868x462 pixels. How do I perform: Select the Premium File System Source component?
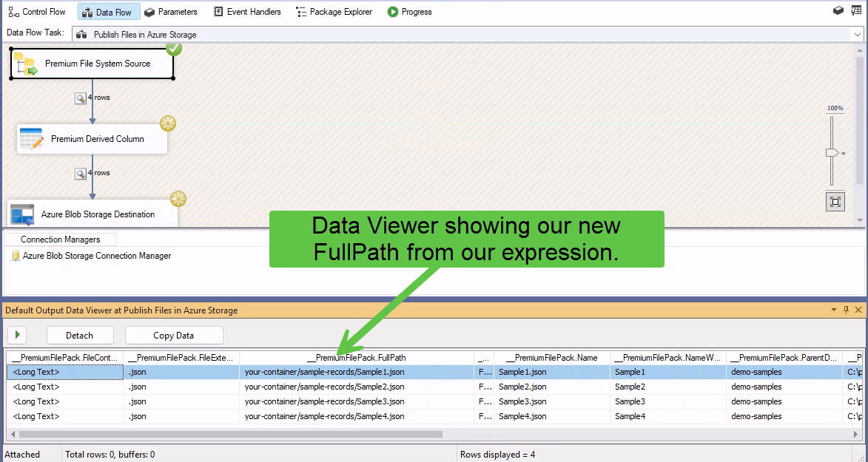92,64
